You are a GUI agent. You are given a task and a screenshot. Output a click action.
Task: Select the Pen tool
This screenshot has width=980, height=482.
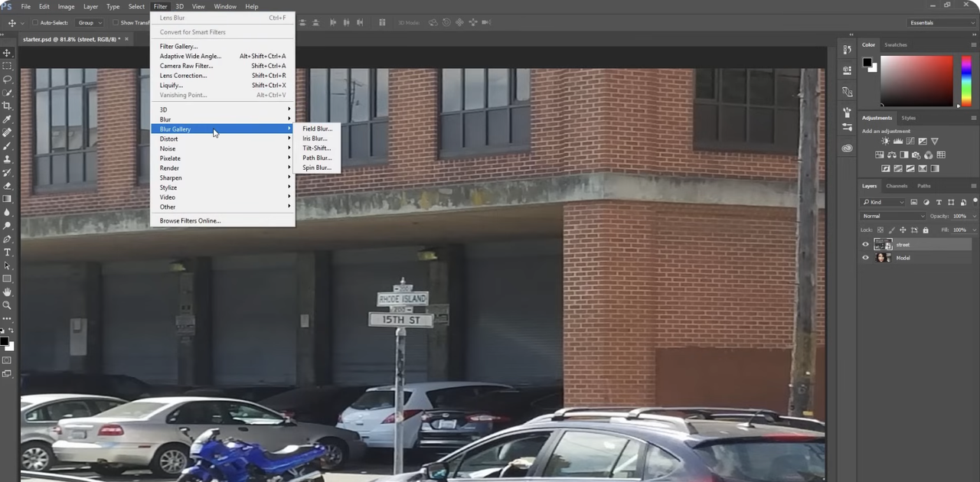pos(7,239)
